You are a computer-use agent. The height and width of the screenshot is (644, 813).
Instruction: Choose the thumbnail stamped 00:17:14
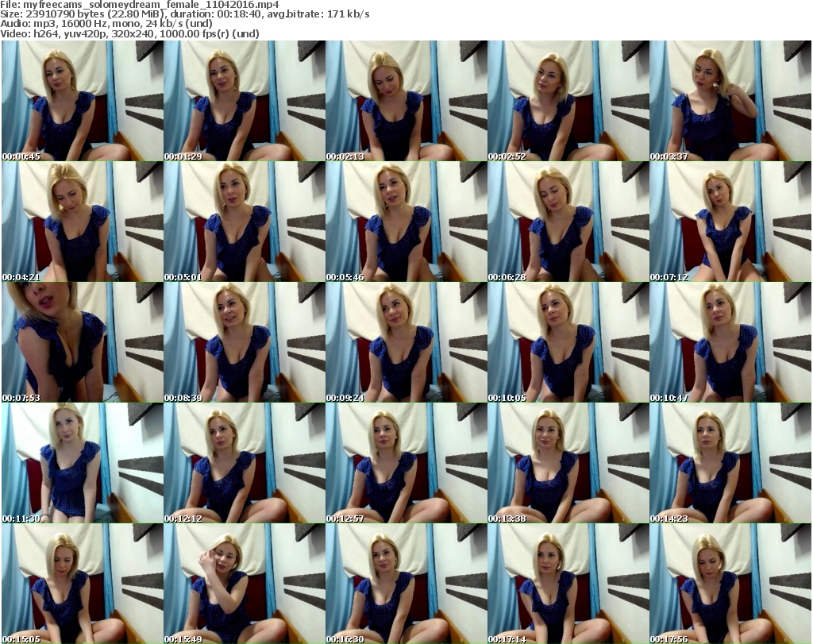[568, 584]
